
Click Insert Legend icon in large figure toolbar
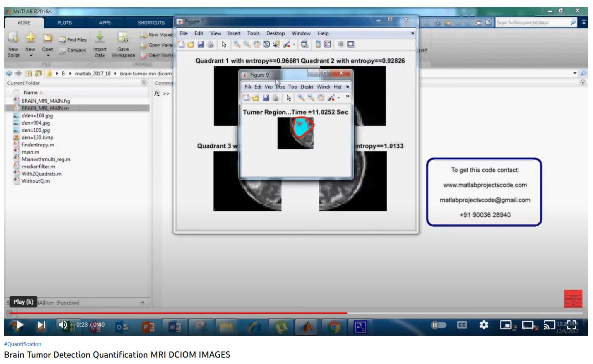[328, 44]
